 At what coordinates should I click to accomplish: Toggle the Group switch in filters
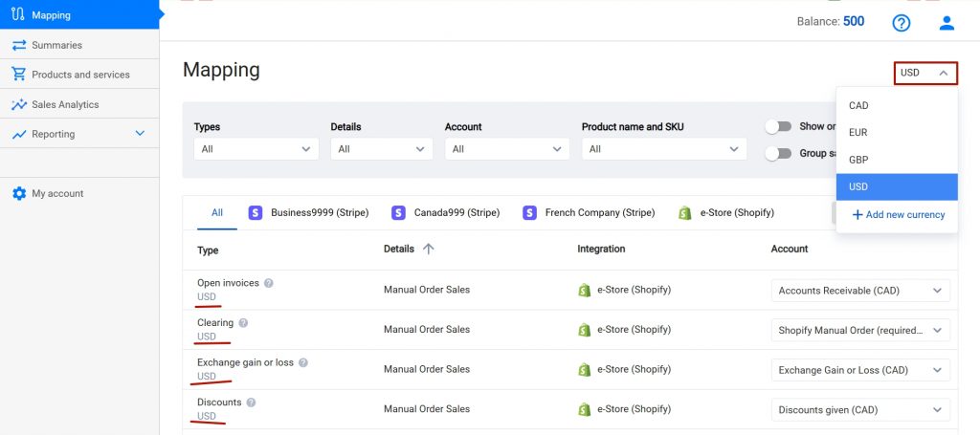(x=778, y=154)
